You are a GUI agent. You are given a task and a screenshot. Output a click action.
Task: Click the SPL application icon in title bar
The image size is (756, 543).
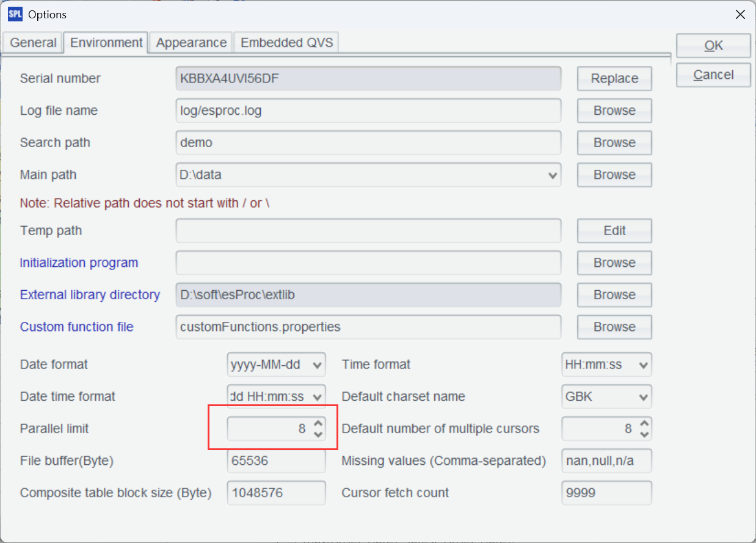pyautogui.click(x=15, y=13)
